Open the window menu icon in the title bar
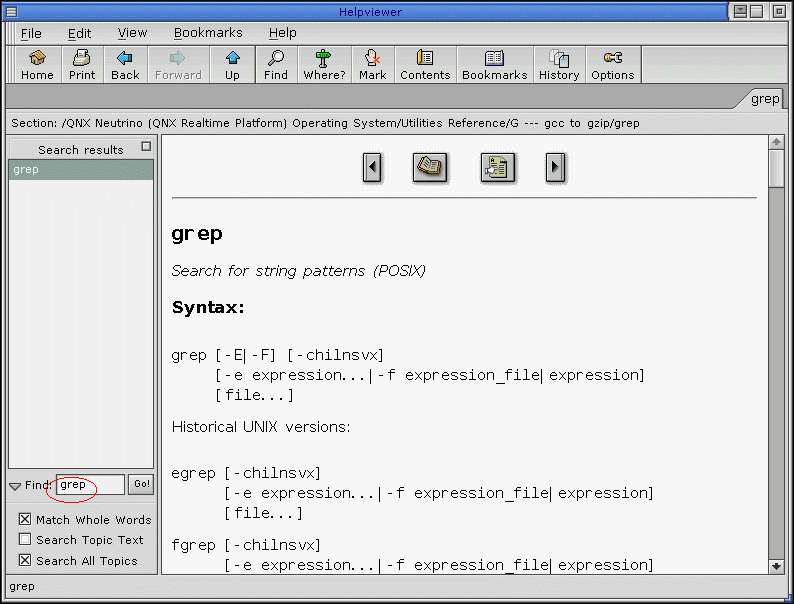Image resolution: width=794 pixels, height=604 pixels. click(11, 11)
